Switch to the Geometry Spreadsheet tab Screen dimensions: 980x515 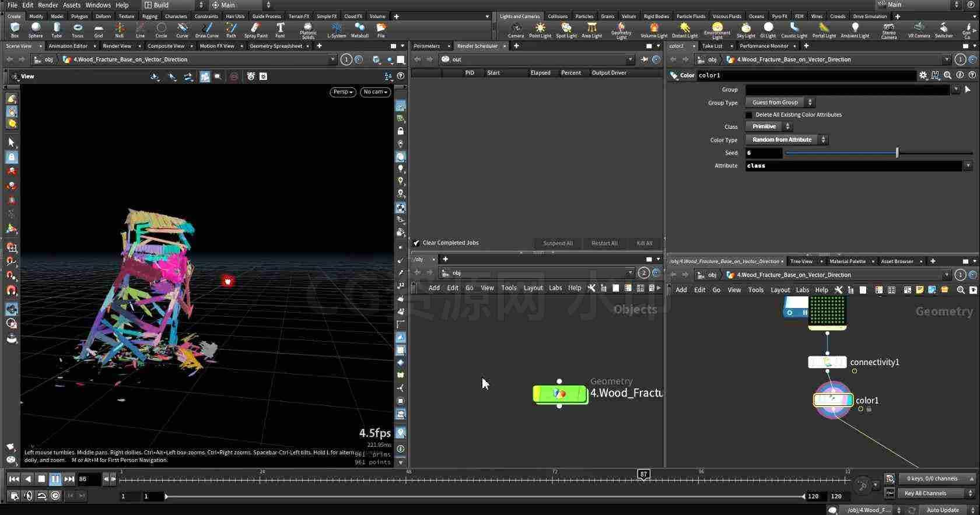coord(276,45)
